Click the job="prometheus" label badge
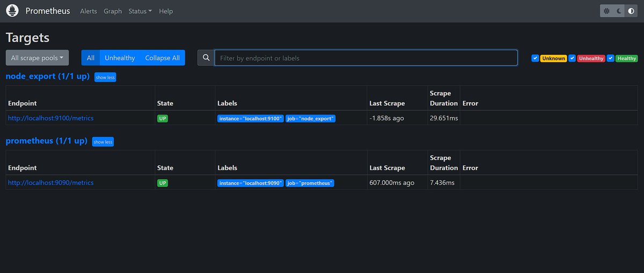Viewport: 644px width, 273px height. point(310,183)
